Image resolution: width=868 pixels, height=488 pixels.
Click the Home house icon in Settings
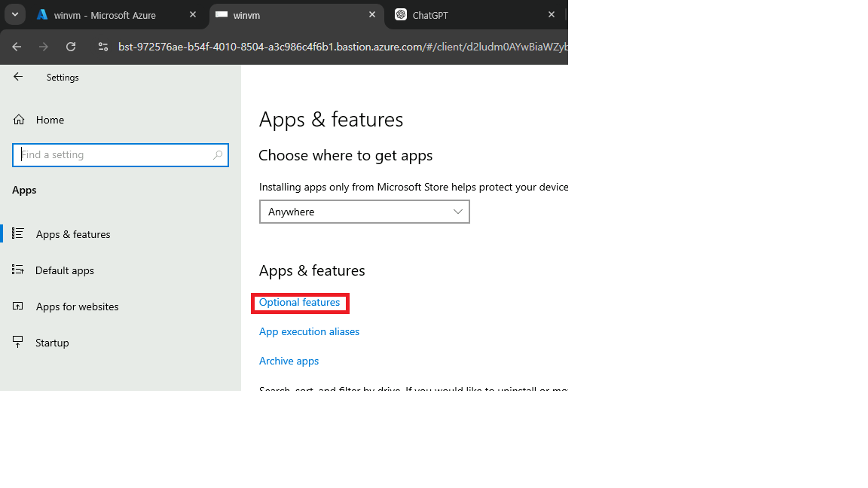(x=19, y=120)
